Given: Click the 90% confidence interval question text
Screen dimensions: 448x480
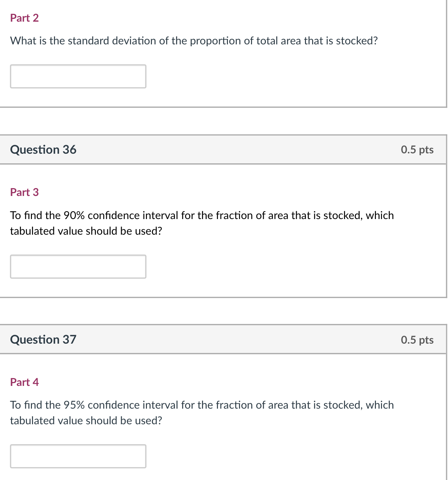Looking at the screenshot, I should pos(202,223).
